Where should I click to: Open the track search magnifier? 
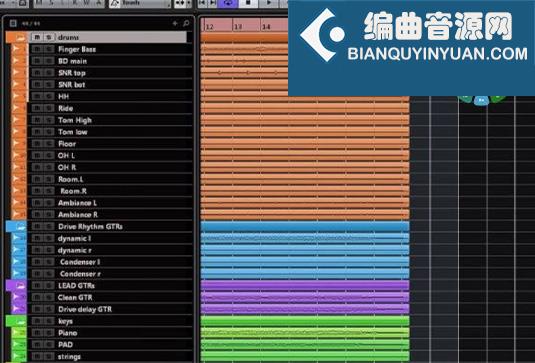(x=186, y=23)
